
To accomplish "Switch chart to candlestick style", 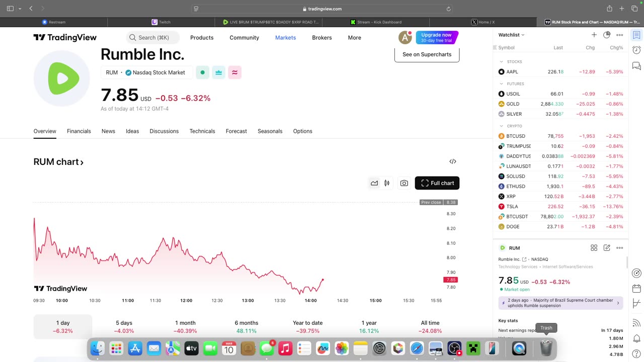I will coord(387,184).
